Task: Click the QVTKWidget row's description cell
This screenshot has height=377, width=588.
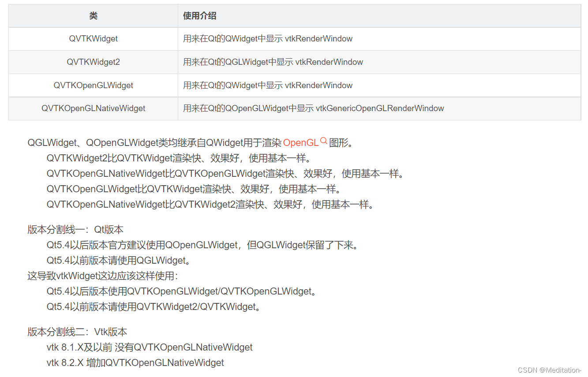Action: tap(379, 39)
